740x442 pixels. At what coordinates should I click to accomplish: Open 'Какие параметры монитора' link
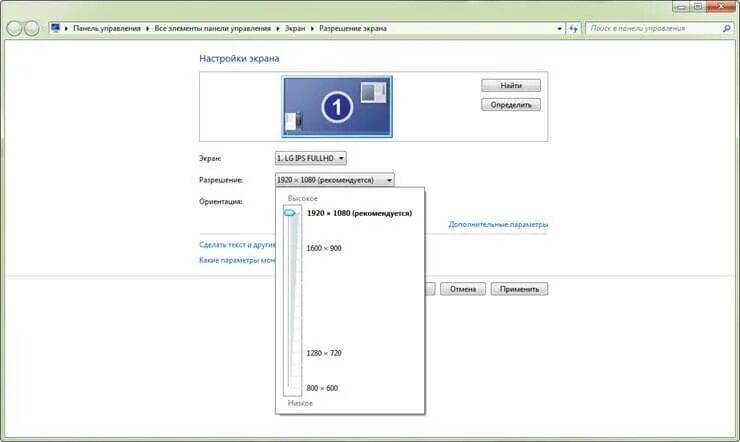237,260
